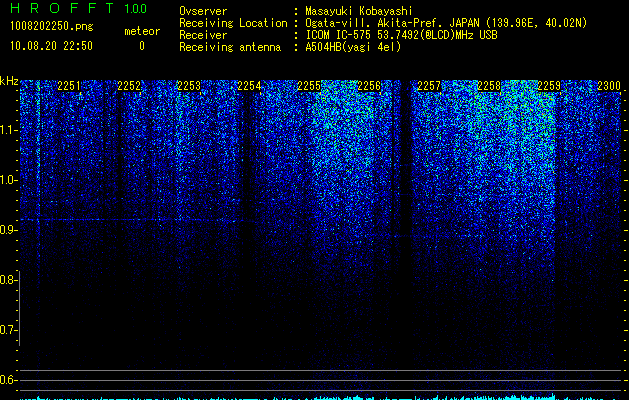Click the meteor count value 0
This screenshot has width=629, height=400.
[x=142, y=46]
